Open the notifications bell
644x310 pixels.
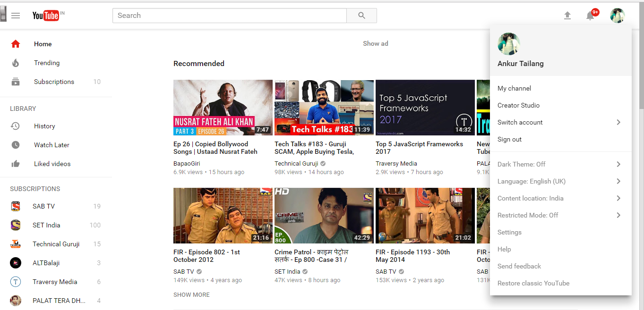590,16
